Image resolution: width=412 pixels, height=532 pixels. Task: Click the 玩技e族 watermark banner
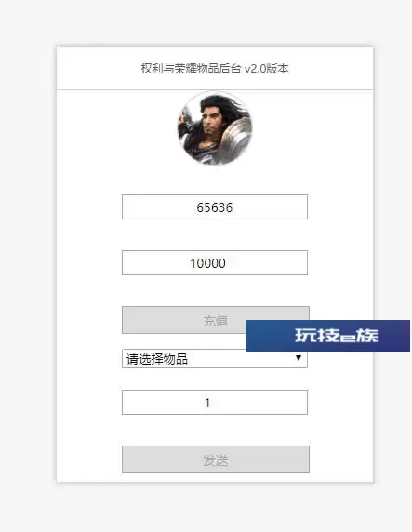pyautogui.click(x=327, y=335)
